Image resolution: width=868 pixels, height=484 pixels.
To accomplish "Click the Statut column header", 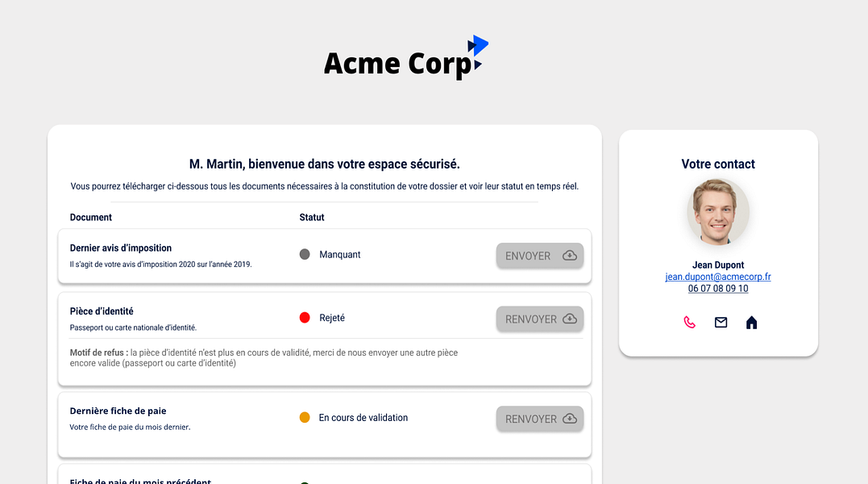I will pos(312,218).
